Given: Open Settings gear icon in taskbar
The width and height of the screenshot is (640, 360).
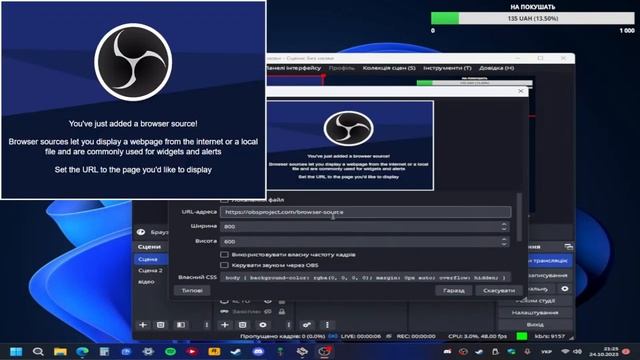Looking at the screenshot, I should pyautogui.click(x=148, y=351).
